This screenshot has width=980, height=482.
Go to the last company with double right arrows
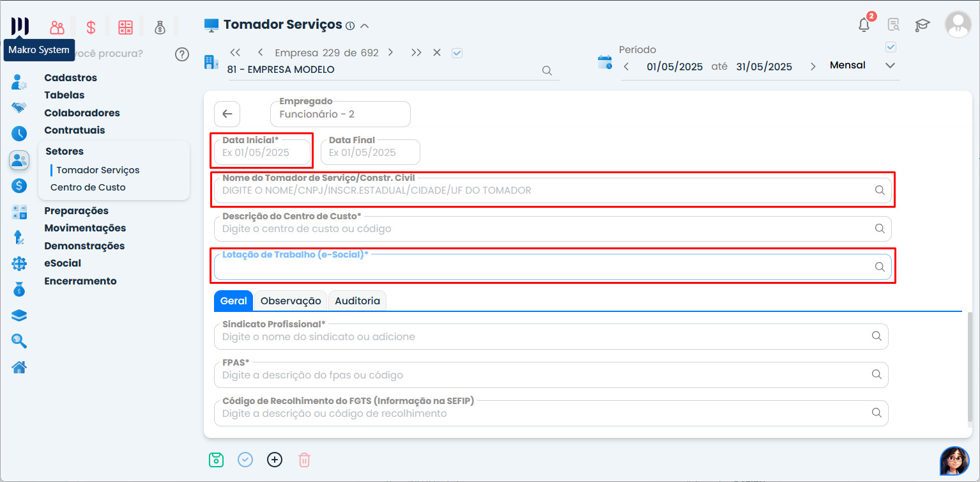pyautogui.click(x=417, y=52)
